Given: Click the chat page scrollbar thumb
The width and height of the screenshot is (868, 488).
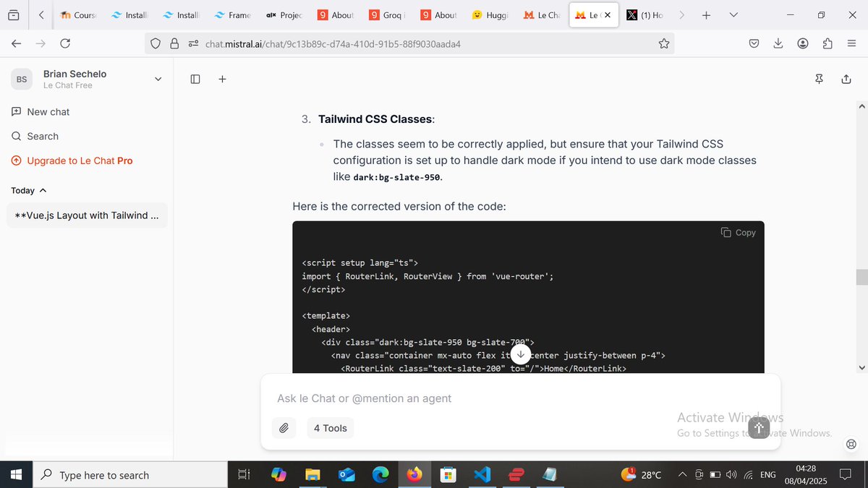Looking at the screenshot, I should tap(861, 278).
